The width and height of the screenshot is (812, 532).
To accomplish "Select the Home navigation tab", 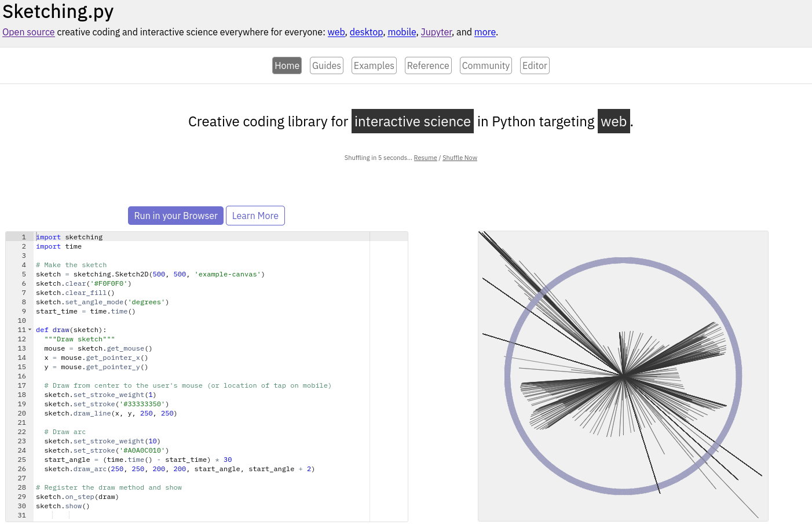I will 287,65.
